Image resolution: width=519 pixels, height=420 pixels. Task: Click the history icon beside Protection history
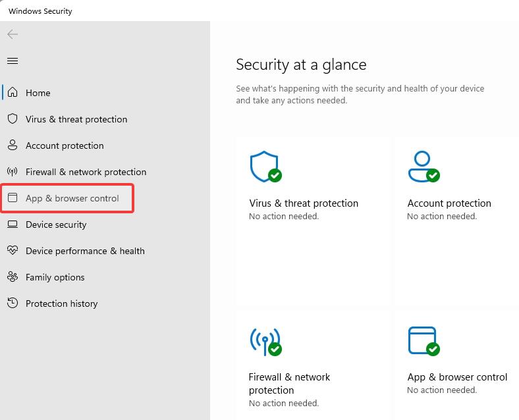point(13,303)
